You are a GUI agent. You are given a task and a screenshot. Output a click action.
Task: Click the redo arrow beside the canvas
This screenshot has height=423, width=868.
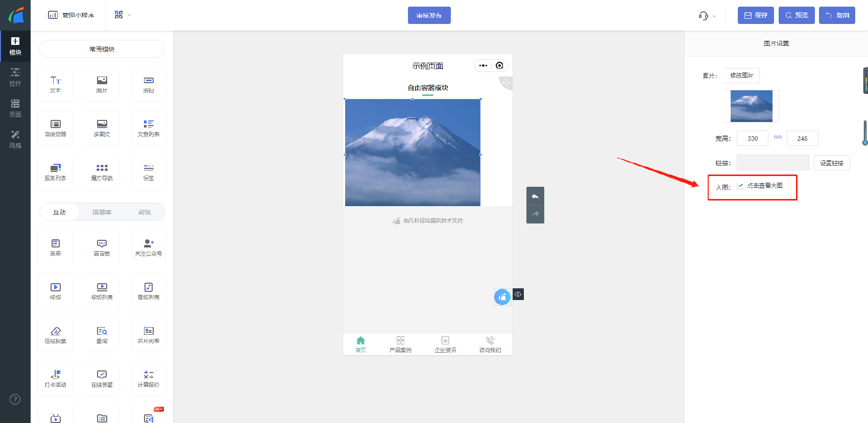[535, 214]
